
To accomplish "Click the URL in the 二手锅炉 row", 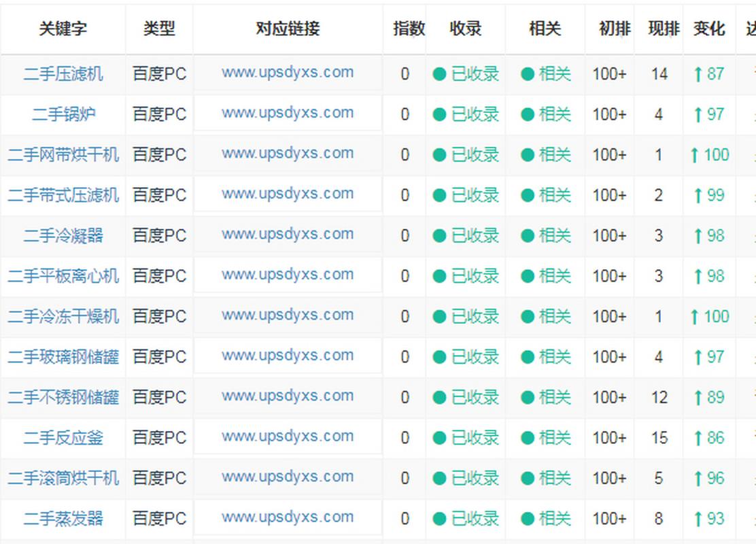I will click(288, 114).
